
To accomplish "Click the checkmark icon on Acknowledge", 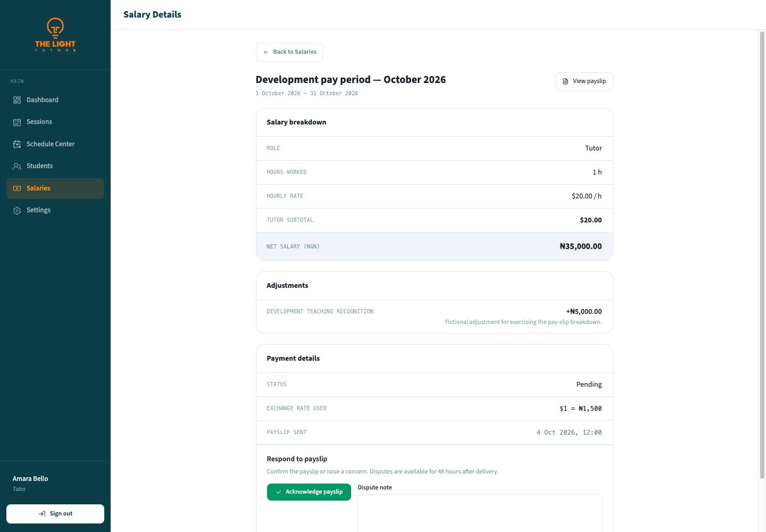I will tap(278, 492).
